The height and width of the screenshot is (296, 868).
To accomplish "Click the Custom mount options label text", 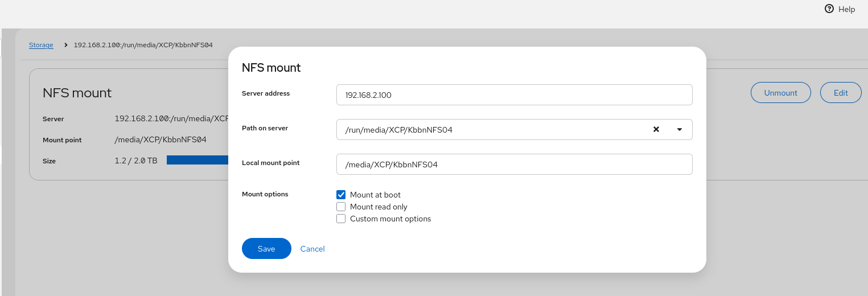I will (390, 219).
